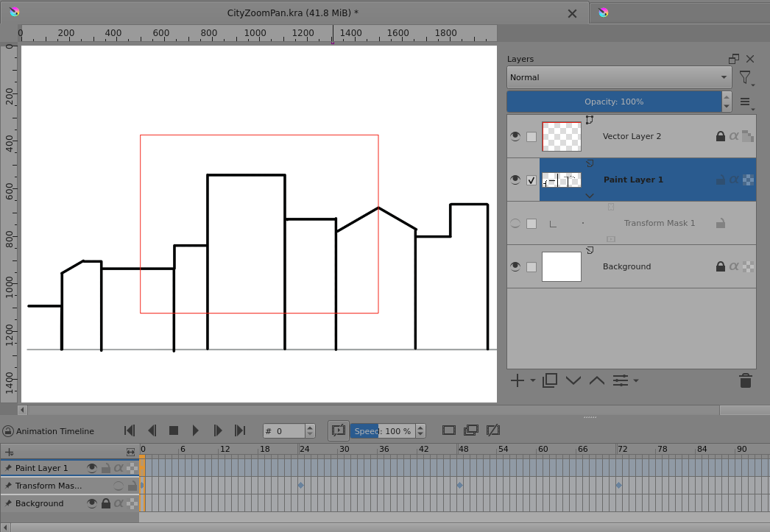Image resolution: width=770 pixels, height=532 pixels.
Task: Jump to last frame in timeline
Action: tap(240, 430)
